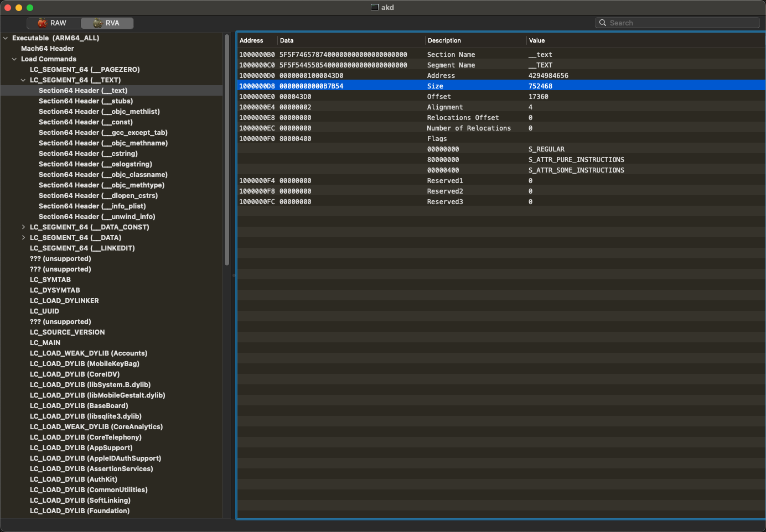Open LC_LOAD_WEAK_DYLIB (Accounts)
The height and width of the screenshot is (532, 766).
(x=89, y=353)
